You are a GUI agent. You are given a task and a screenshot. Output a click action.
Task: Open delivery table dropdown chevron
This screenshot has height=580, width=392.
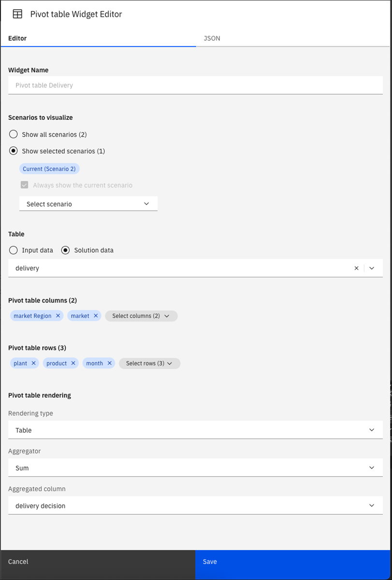click(x=372, y=268)
